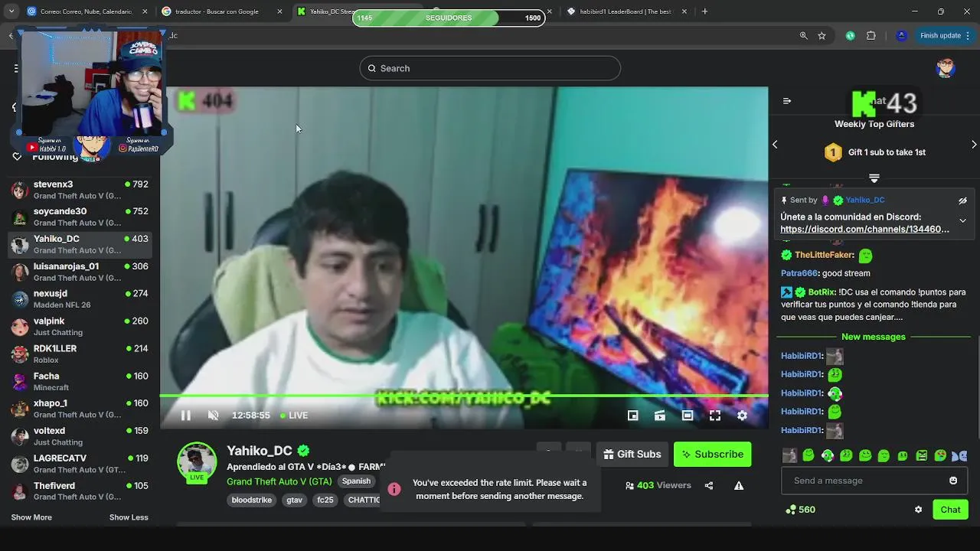This screenshot has height=551, width=980.
Task: Open voltexd channel in sidebar
Action: (80, 436)
